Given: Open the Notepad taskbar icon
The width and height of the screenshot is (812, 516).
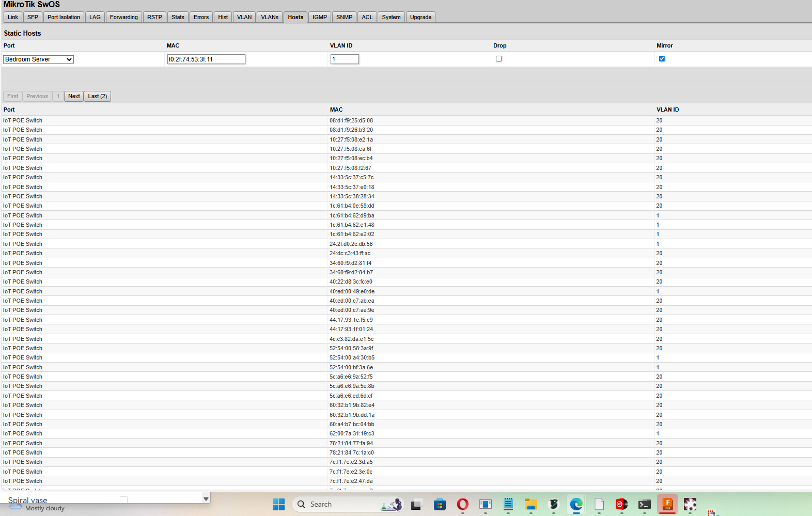Looking at the screenshot, I should tap(508, 504).
